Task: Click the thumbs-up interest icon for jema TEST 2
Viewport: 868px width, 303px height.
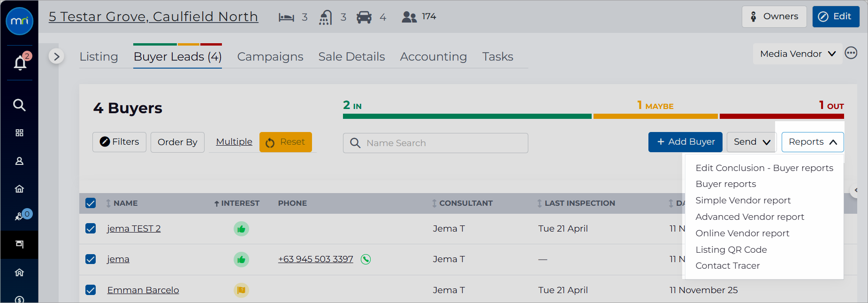Action: click(241, 229)
